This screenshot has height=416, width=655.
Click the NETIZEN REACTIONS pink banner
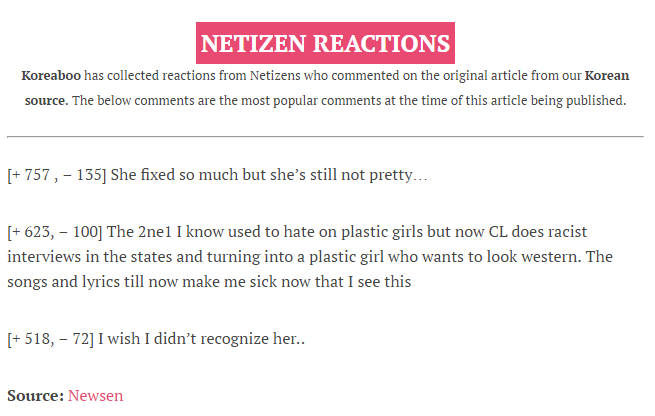pos(325,43)
